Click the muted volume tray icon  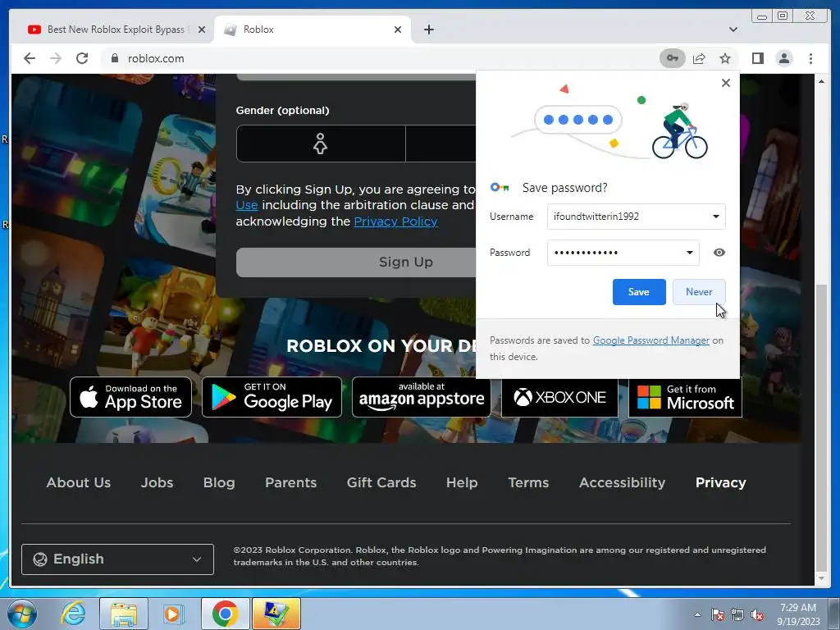pos(757,615)
